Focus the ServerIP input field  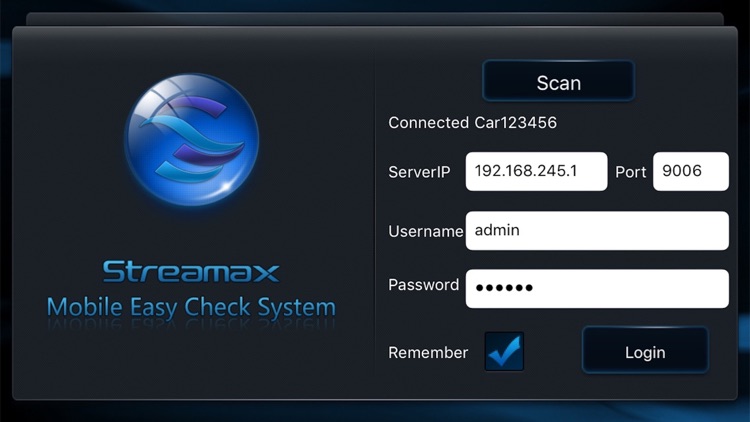(536, 171)
